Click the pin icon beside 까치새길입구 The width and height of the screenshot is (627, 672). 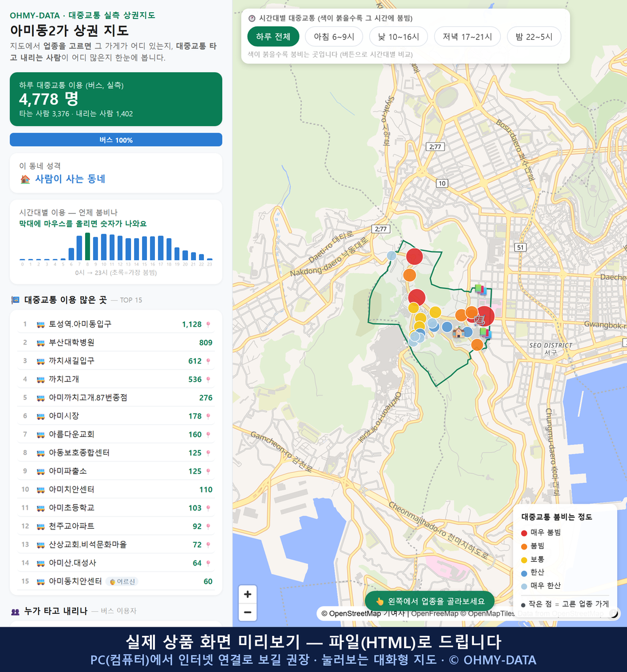coord(208,361)
